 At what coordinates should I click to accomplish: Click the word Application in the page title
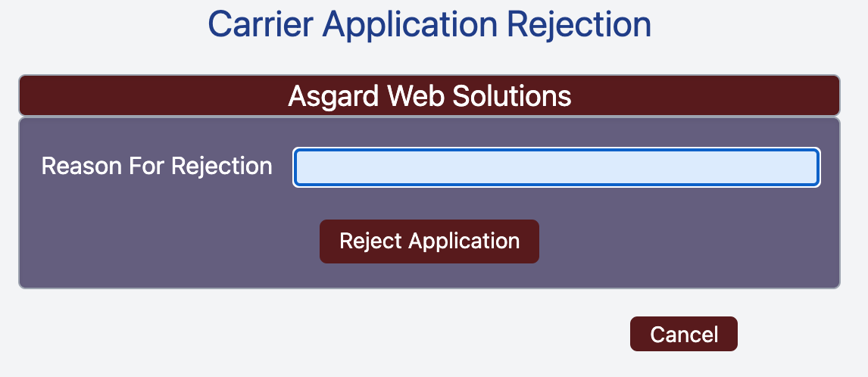pyautogui.click(x=410, y=26)
